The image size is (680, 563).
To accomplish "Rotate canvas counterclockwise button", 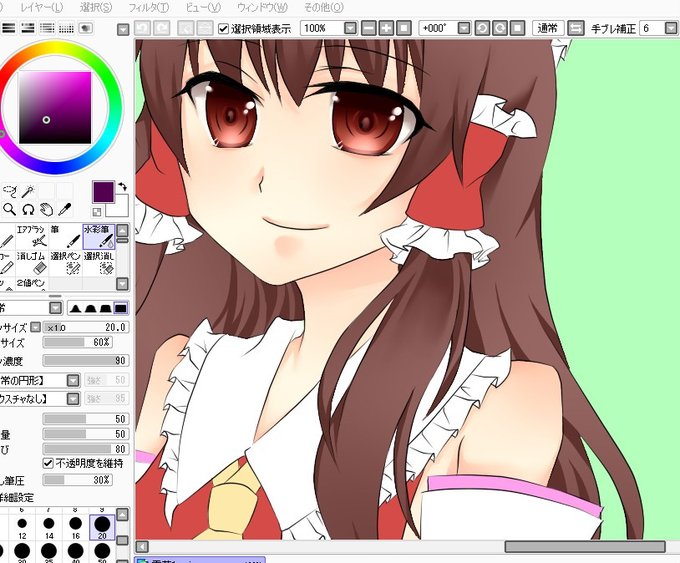I will coord(482,28).
